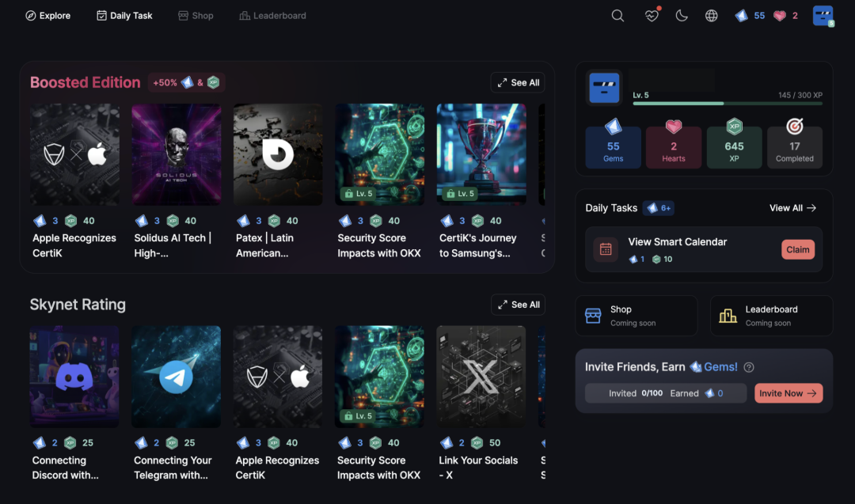Click Lv. 5 lock badge on CertiK's Journey

pos(460,193)
